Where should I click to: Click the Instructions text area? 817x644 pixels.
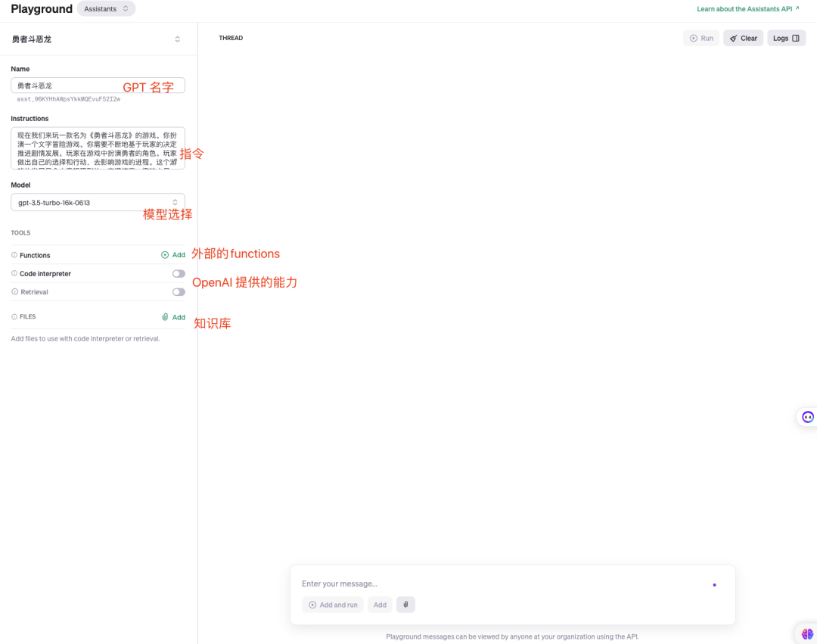pyautogui.click(x=98, y=148)
